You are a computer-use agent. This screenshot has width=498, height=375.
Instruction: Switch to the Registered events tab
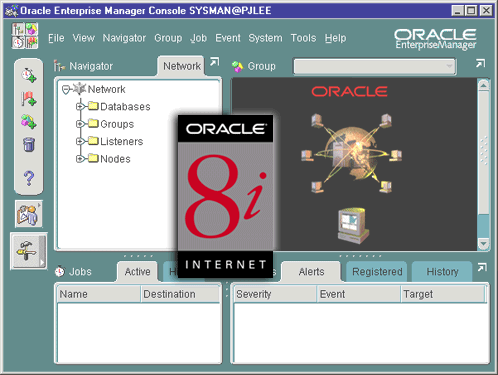[377, 272]
